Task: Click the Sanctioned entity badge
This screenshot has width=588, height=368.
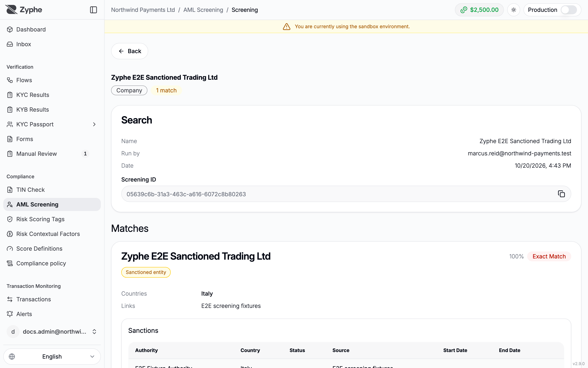Action: click(146, 272)
